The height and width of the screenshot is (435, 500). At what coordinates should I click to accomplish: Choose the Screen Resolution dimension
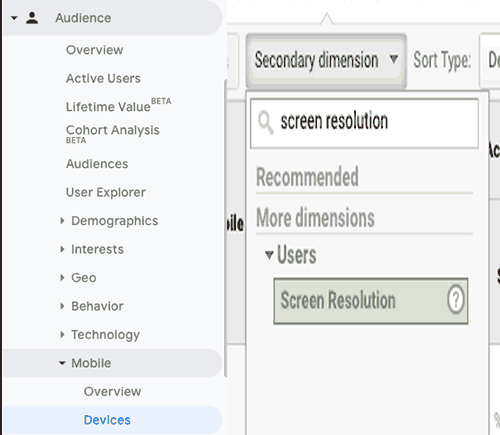click(371, 301)
